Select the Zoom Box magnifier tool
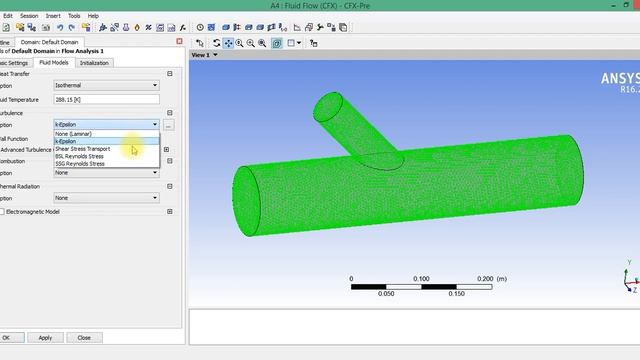The height and width of the screenshot is (360, 640). coord(251,43)
